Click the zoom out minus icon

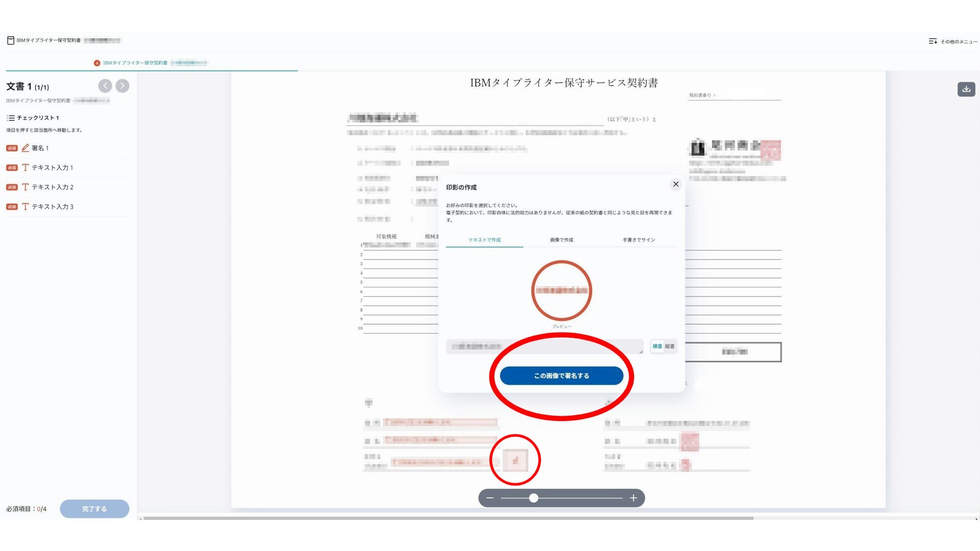tap(490, 498)
